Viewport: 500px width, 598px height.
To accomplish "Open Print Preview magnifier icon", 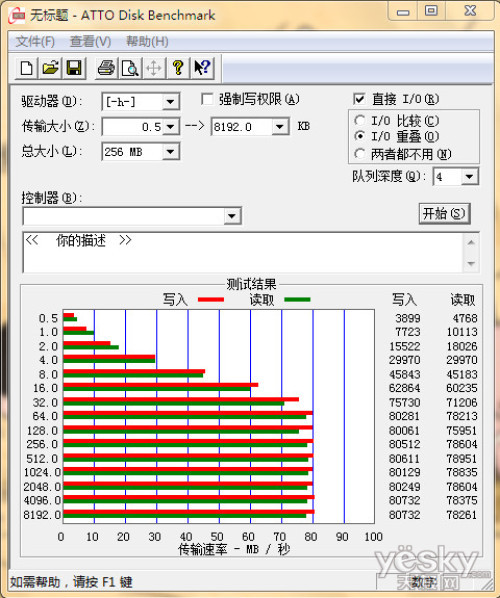I will pyautogui.click(x=130, y=68).
